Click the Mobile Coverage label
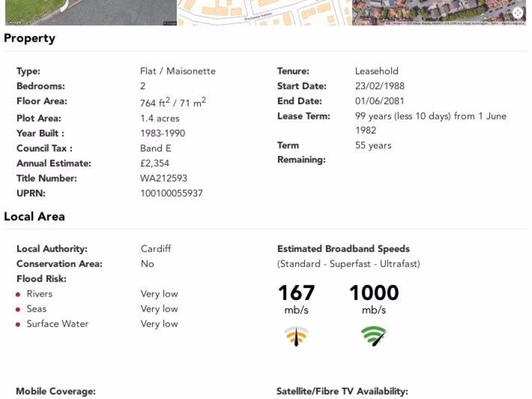The image size is (532, 399). pyautogui.click(x=56, y=391)
